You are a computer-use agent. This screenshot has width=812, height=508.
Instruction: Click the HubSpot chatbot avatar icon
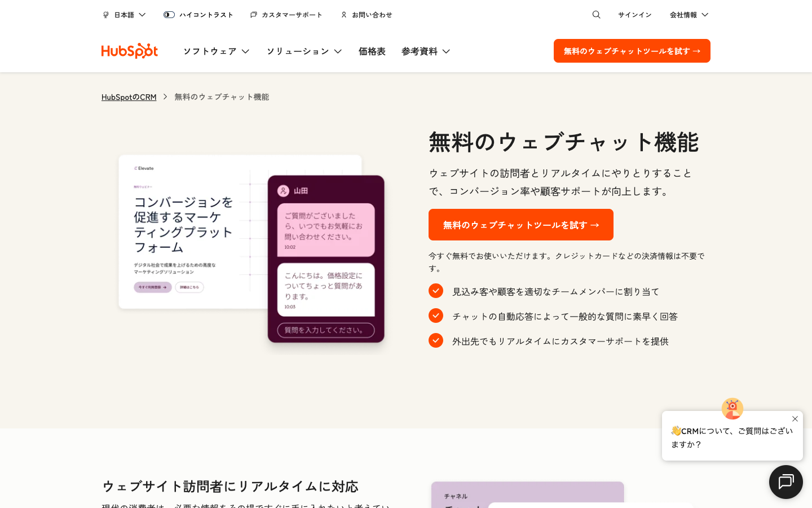coord(732,409)
